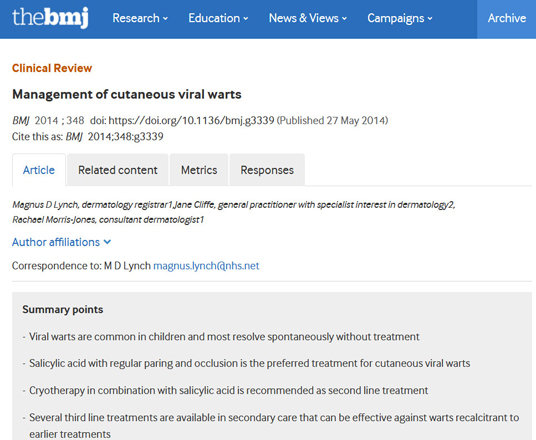View the Responses tab
This screenshot has height=440, width=536.
coord(267,170)
